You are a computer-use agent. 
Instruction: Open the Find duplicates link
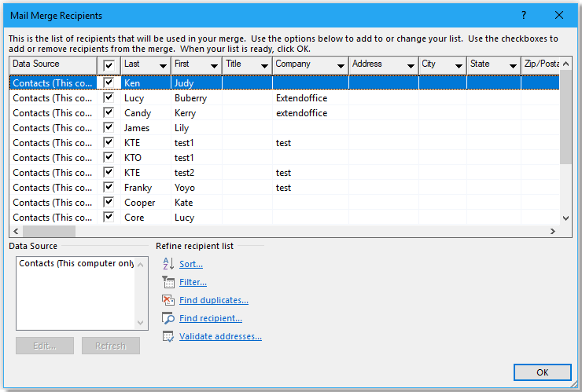(213, 300)
